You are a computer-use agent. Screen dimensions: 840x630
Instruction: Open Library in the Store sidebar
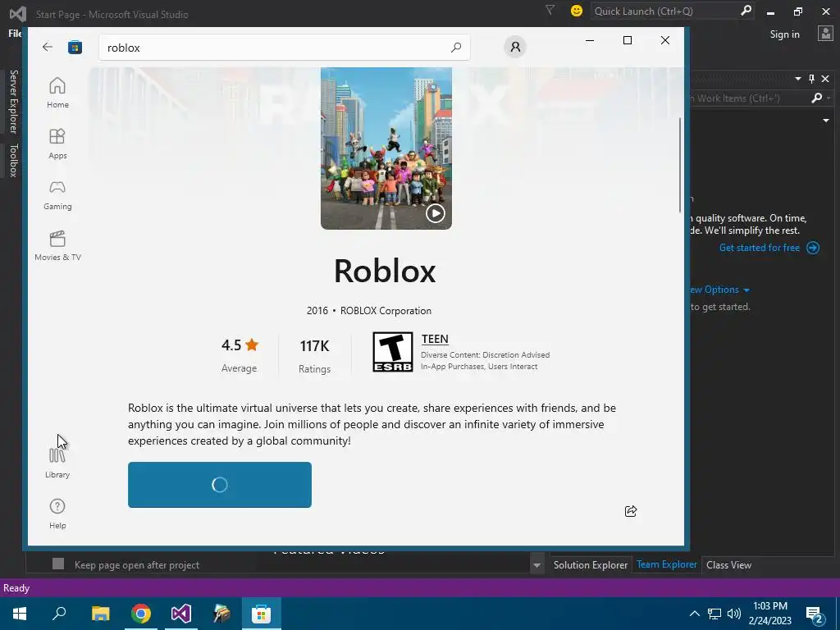pyautogui.click(x=57, y=463)
